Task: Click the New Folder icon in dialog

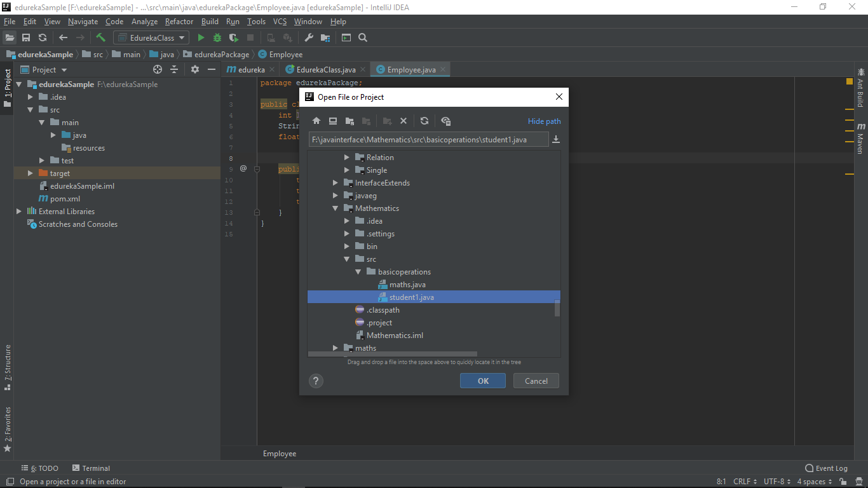Action: 388,121
